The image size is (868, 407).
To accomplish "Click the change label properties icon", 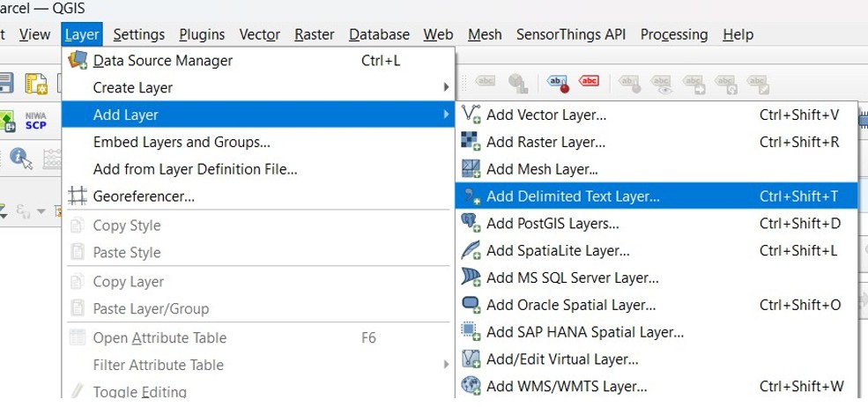I will coord(758,84).
